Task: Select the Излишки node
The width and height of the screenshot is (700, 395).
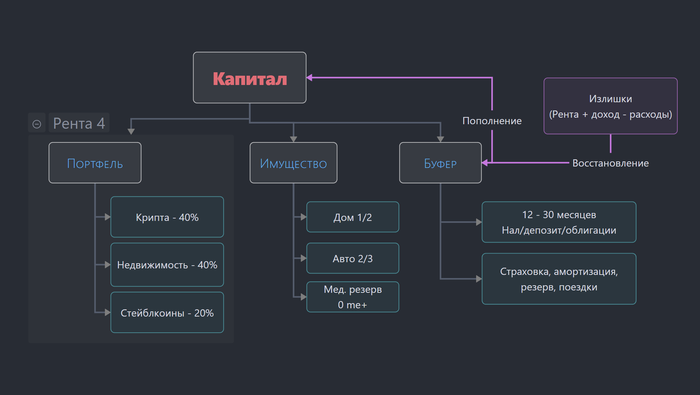Action: (x=610, y=106)
